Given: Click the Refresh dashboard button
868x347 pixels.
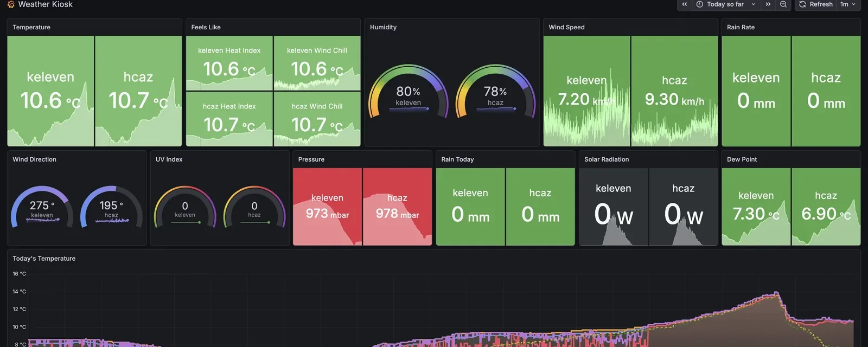Looking at the screenshot, I should click(x=816, y=4).
